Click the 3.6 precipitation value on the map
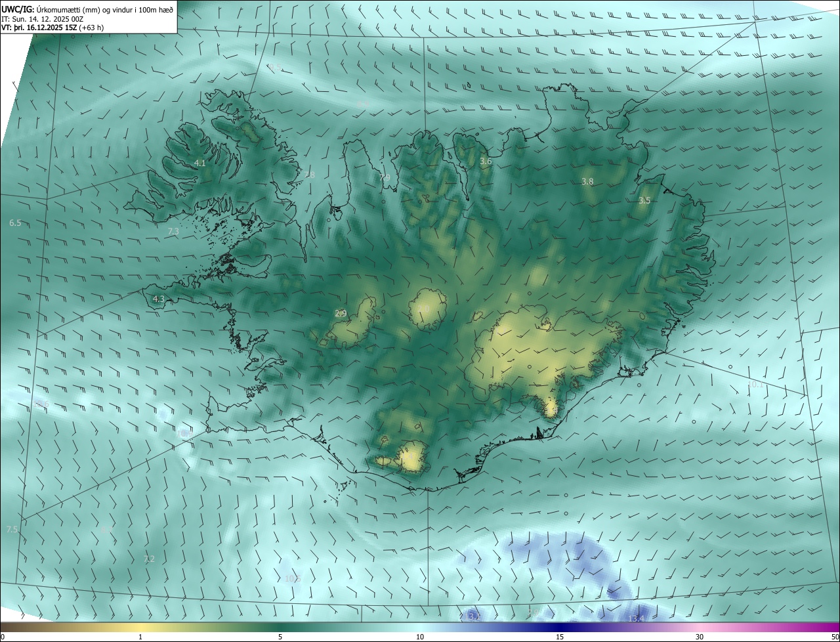Screen dimensions: 840x642 pyautogui.click(x=486, y=161)
